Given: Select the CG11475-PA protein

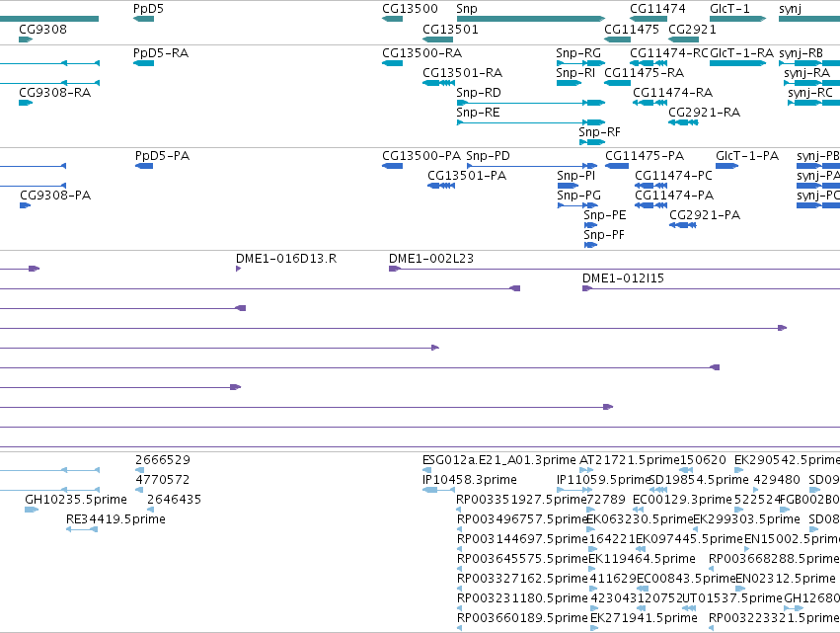Looking at the screenshot, I should 617,166.
